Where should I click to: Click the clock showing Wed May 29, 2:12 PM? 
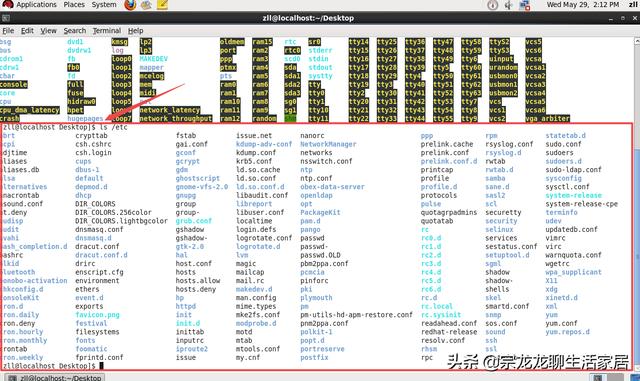(582, 4)
